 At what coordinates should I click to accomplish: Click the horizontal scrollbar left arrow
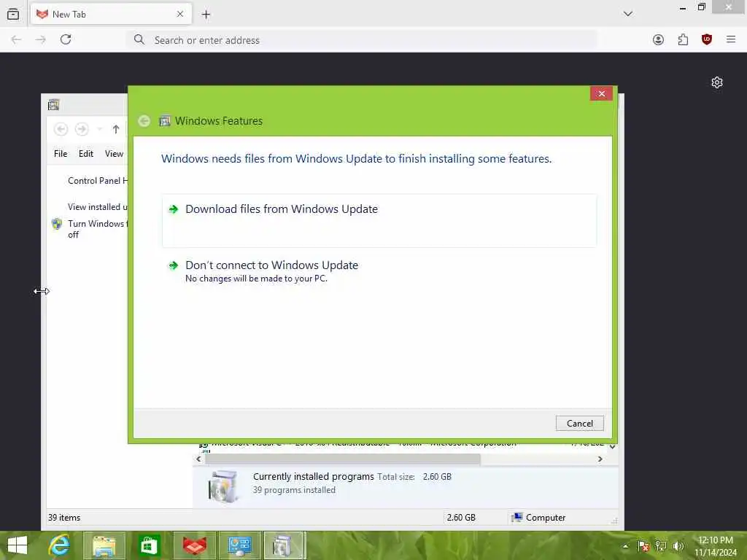click(x=198, y=459)
